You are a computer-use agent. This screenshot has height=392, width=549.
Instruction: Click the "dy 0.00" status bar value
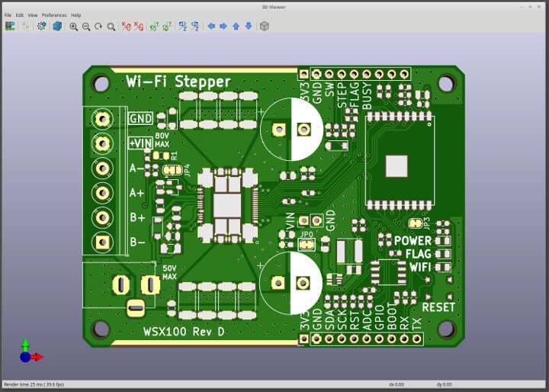tap(444, 384)
